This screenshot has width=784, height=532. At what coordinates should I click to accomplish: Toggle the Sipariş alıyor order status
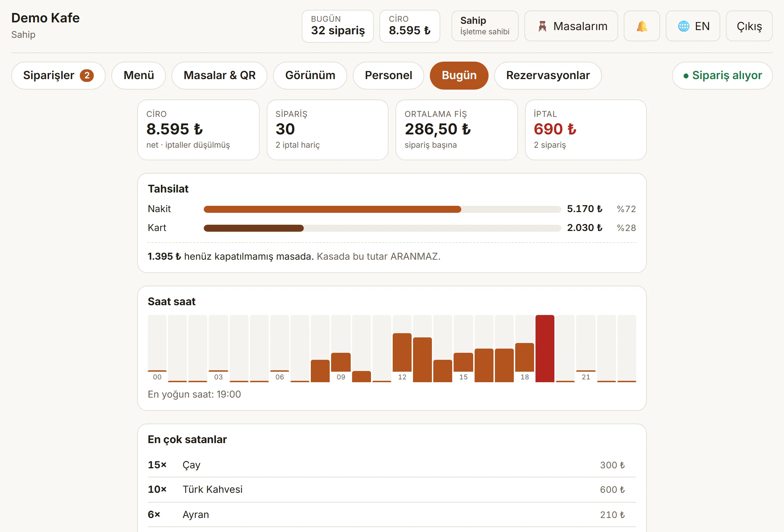click(x=722, y=75)
